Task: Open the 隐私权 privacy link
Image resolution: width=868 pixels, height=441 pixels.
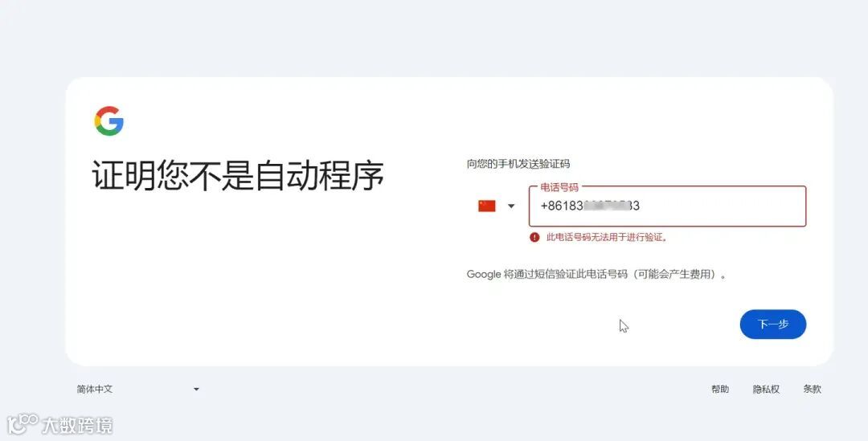Action: pyautogui.click(x=766, y=389)
